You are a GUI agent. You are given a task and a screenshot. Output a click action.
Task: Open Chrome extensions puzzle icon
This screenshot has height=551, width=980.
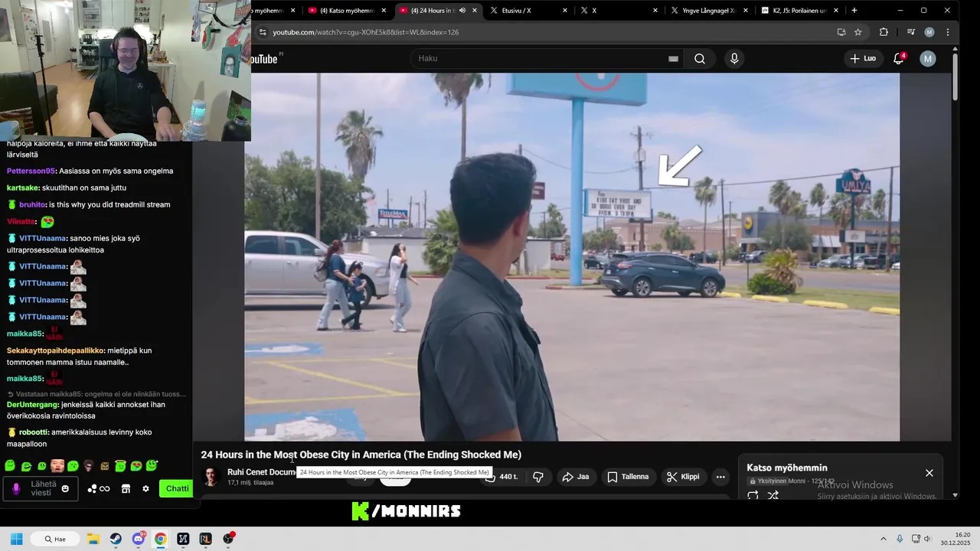click(884, 32)
